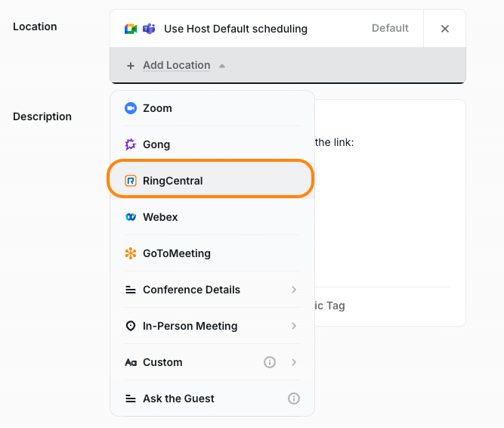Select the Ask the Guest option
The image size is (504, 428).
point(212,399)
